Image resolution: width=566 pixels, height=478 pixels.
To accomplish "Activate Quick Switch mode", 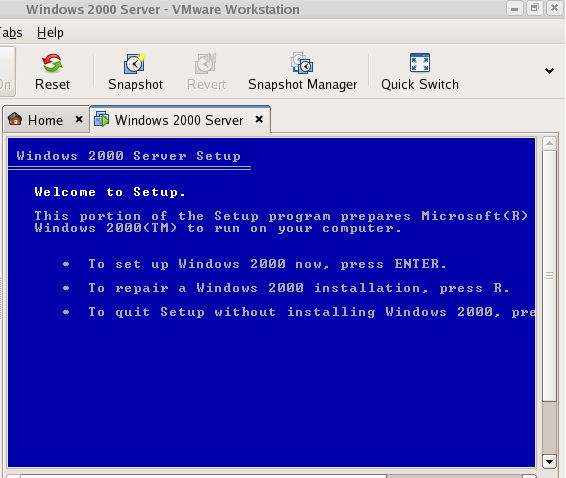I will pos(420,72).
